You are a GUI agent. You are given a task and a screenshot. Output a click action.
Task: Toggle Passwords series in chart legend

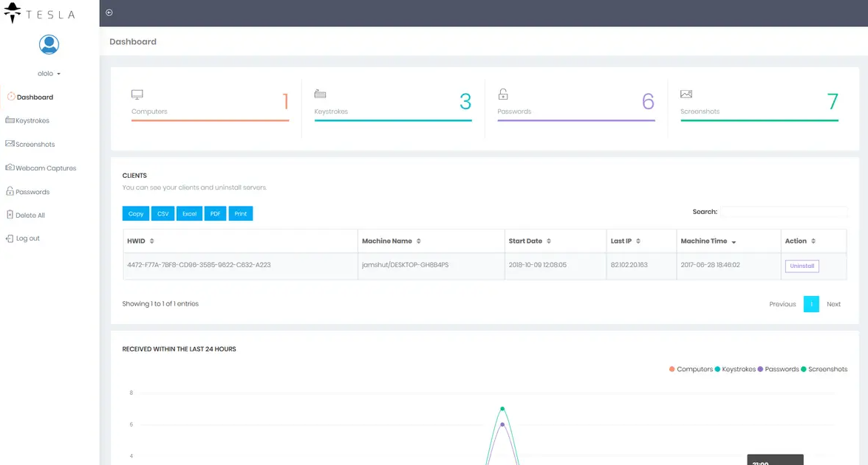coord(779,369)
